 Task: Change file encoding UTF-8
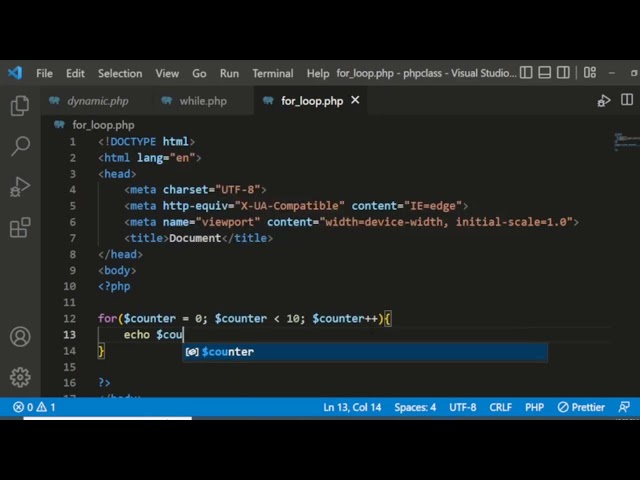point(462,407)
